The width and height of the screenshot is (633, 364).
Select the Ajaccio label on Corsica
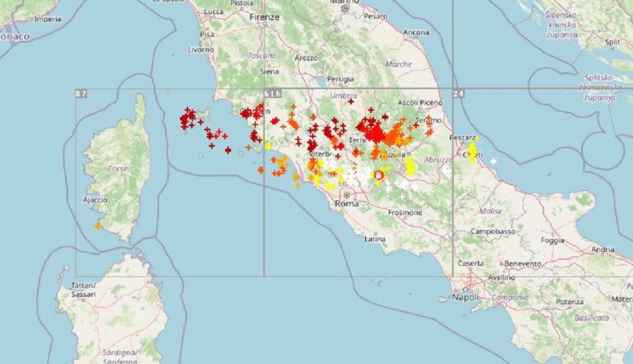click(x=96, y=200)
